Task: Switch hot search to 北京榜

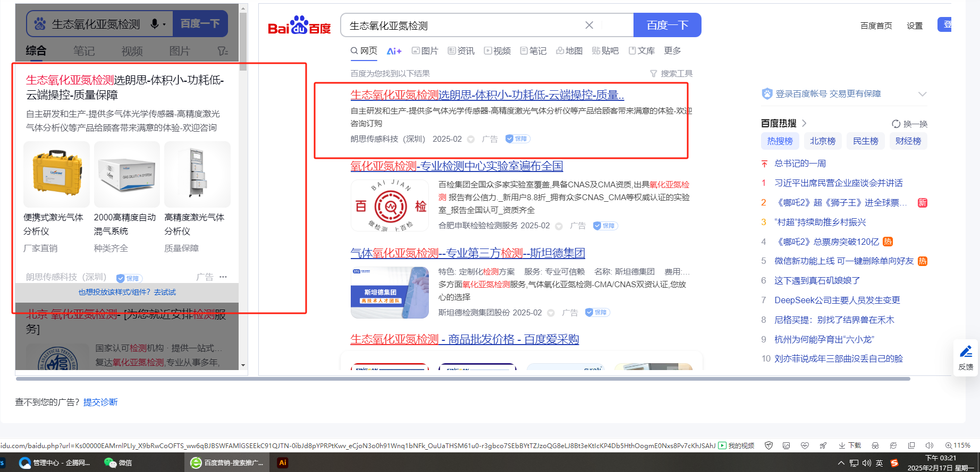Action: click(x=823, y=141)
